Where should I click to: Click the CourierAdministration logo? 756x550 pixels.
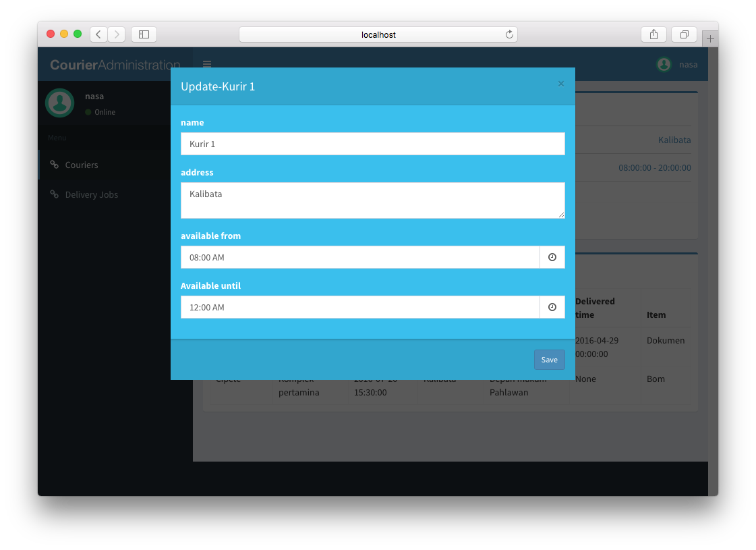pos(115,65)
